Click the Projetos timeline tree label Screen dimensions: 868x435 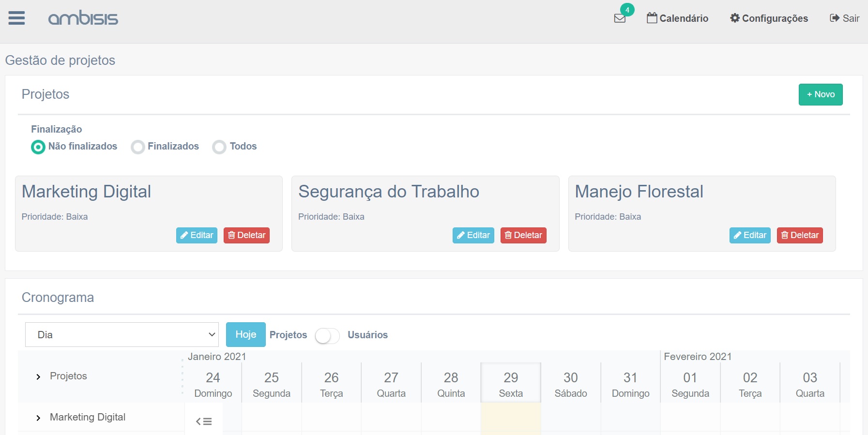(68, 376)
